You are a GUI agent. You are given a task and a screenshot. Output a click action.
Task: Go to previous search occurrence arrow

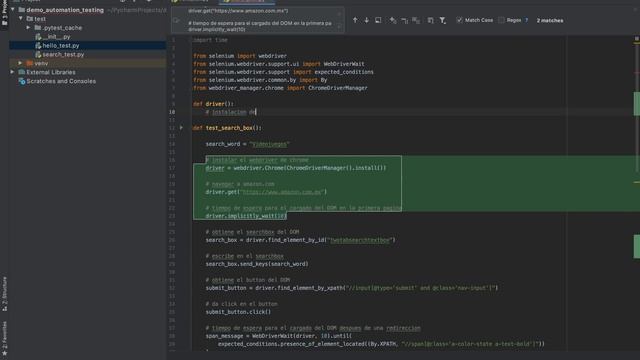click(x=355, y=20)
